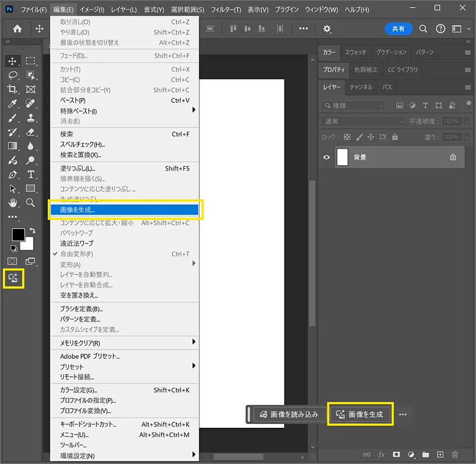The height and width of the screenshot is (464, 476).
Task: Toggle Quick Mask mode
Action: pos(12,261)
